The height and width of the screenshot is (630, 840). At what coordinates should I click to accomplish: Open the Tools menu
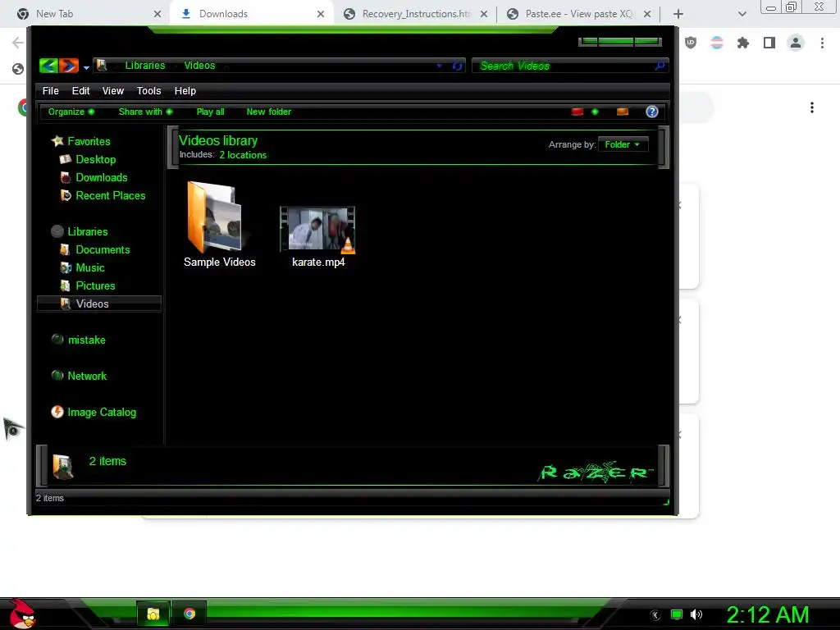149,90
